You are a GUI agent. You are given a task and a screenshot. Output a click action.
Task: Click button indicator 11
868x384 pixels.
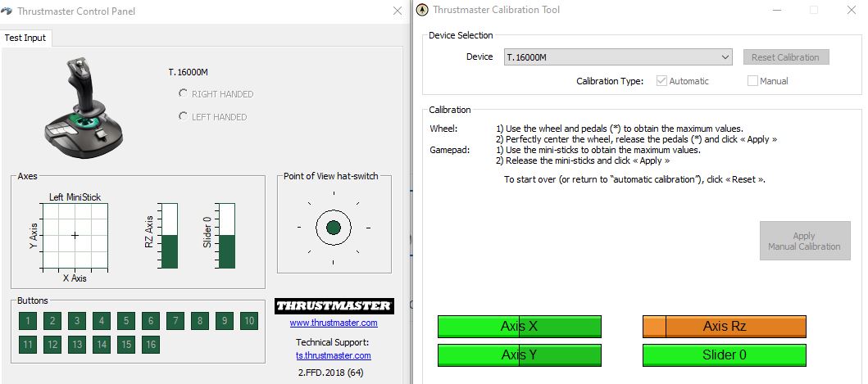(x=28, y=345)
